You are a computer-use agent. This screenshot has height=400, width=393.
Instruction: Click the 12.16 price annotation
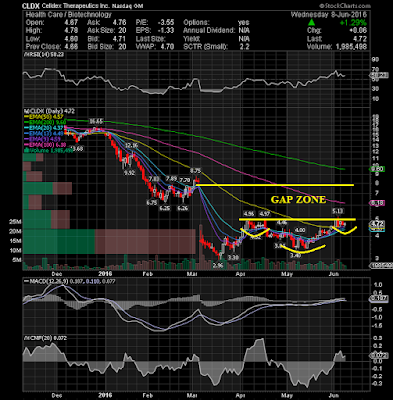(x=131, y=145)
